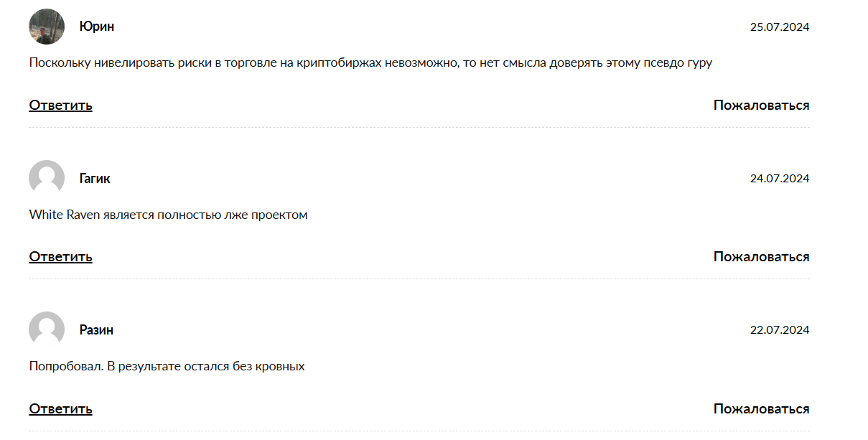Open the username Разин
Viewport: 868px width, 440px height.
[x=96, y=329]
